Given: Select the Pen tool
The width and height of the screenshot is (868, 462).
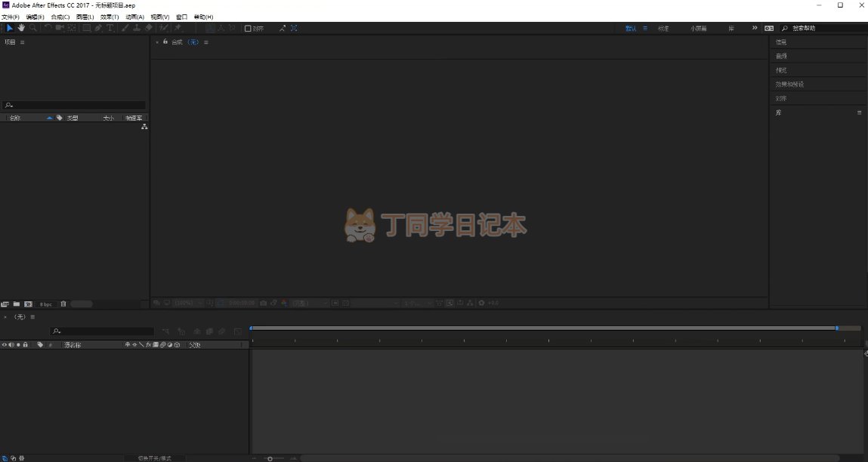Looking at the screenshot, I should click(x=98, y=28).
